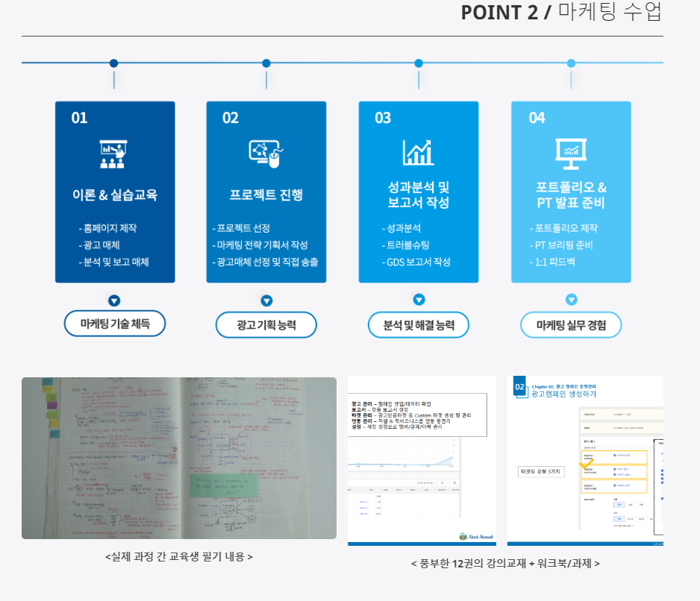700x601 pixels.
Task: Click the 트러블슈팅 bullet
Action: pos(405,245)
